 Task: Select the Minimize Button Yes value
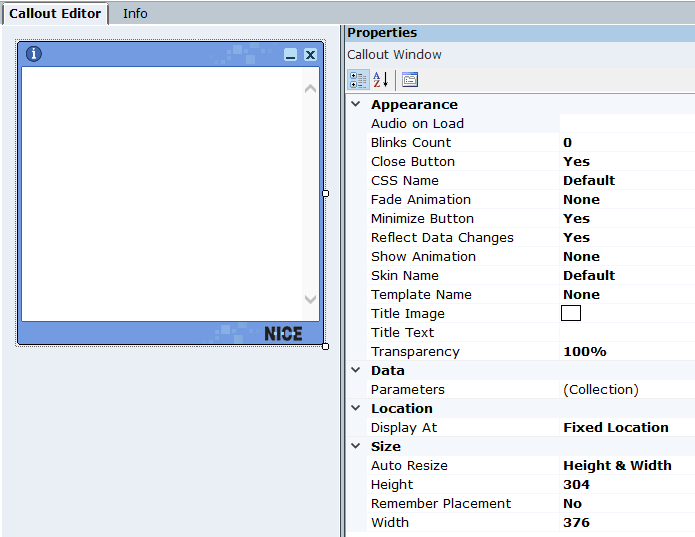(x=576, y=218)
